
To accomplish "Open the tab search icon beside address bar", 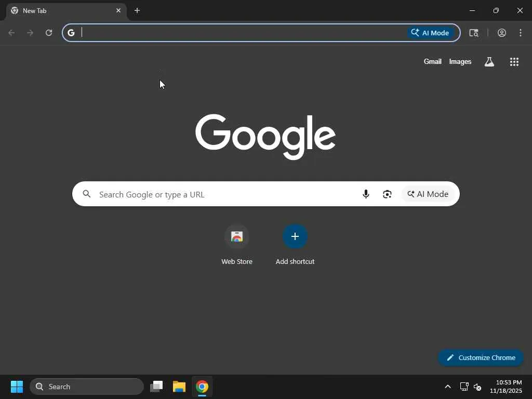I will [474, 33].
